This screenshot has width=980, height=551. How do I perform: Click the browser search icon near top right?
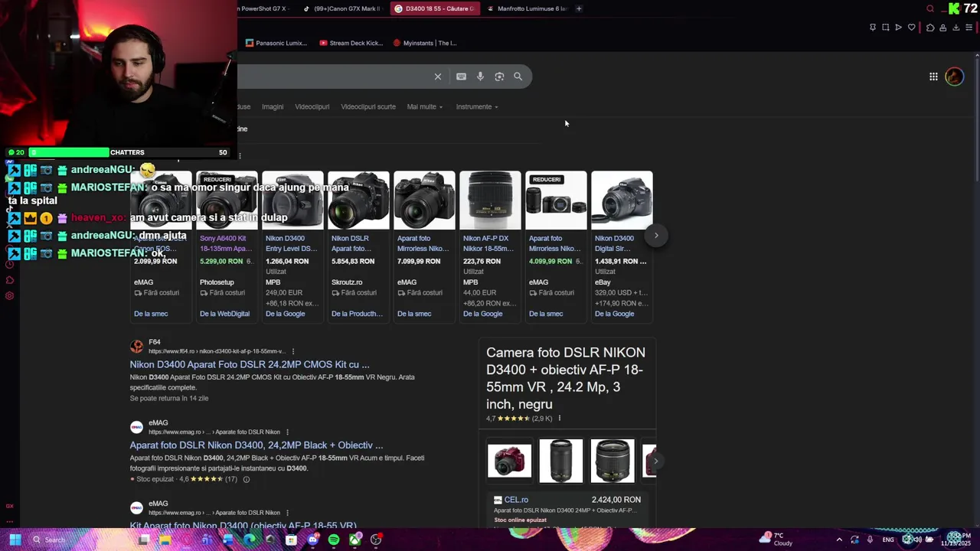pyautogui.click(x=930, y=9)
